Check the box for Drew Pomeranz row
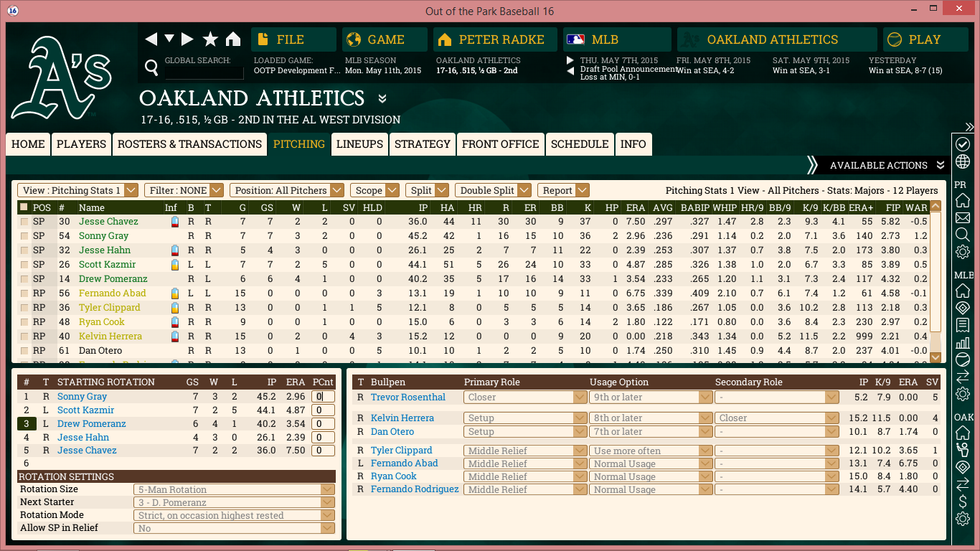 click(x=25, y=279)
